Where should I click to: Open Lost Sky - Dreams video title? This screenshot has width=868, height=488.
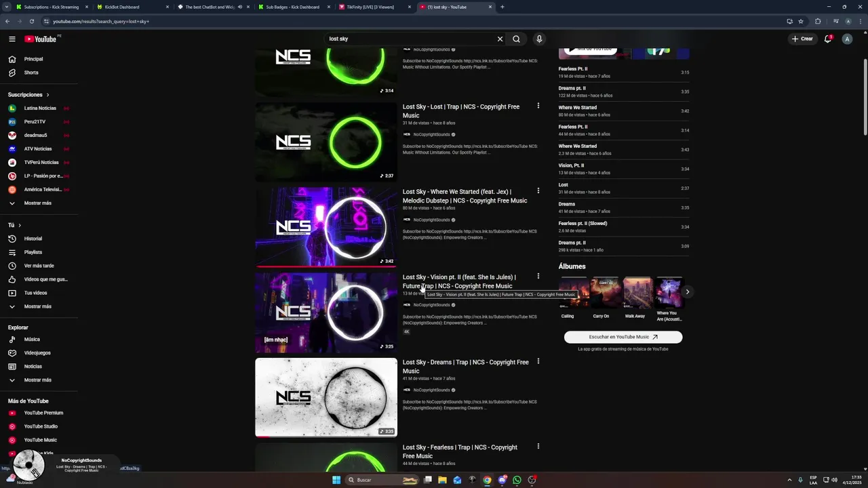click(x=466, y=367)
